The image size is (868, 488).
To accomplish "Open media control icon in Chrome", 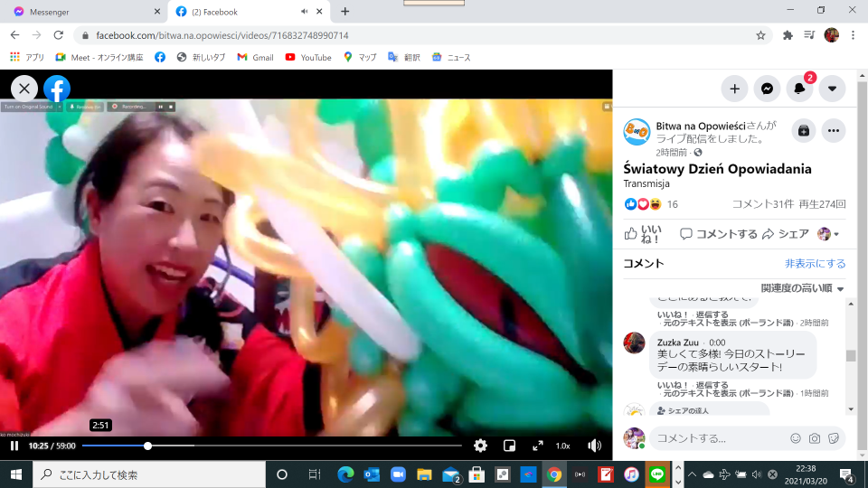I will (x=809, y=35).
